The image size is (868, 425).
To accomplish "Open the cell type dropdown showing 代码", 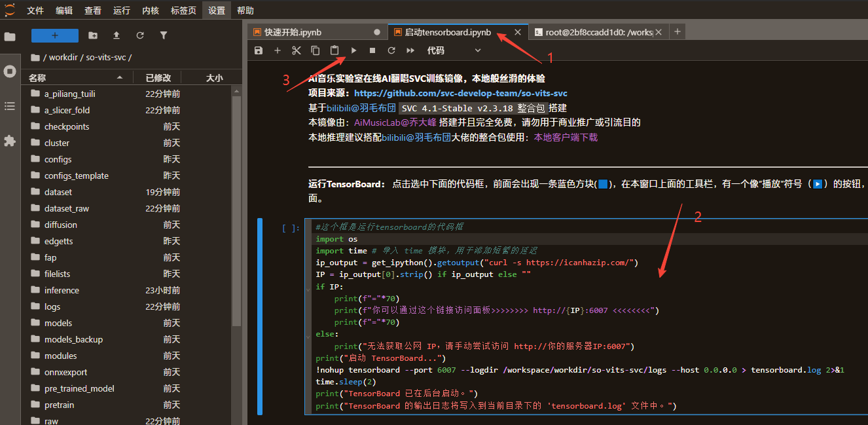I will pyautogui.click(x=454, y=50).
